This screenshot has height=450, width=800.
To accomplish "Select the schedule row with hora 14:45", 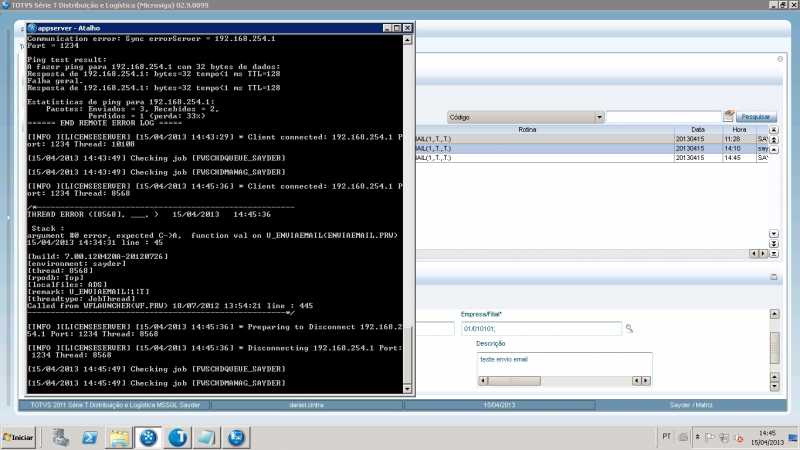I will coord(592,158).
